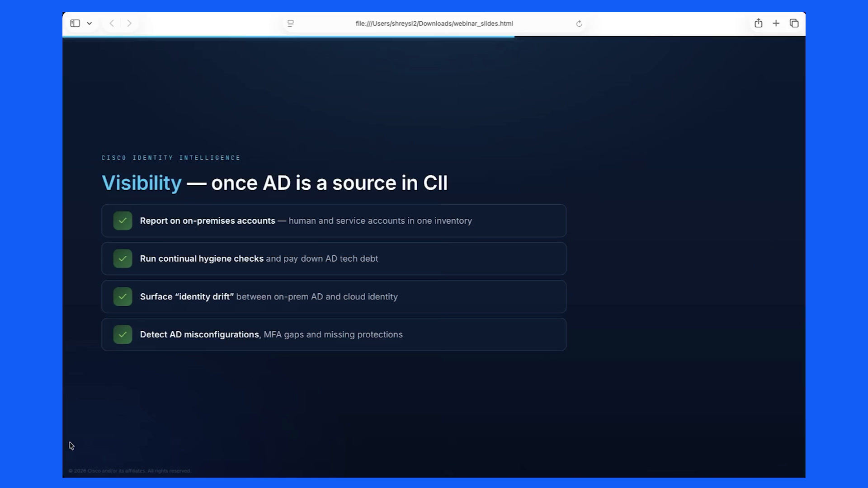Go forward with the forward arrow
868x488 pixels.
tap(129, 23)
